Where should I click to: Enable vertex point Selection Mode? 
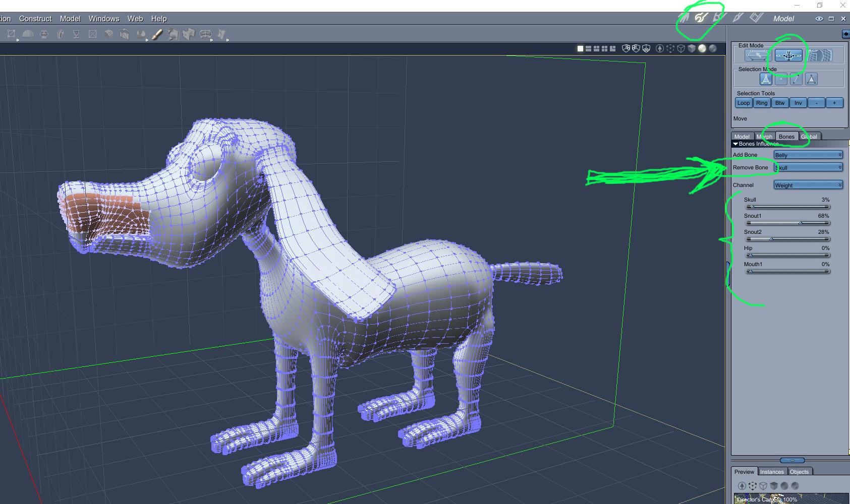point(781,79)
